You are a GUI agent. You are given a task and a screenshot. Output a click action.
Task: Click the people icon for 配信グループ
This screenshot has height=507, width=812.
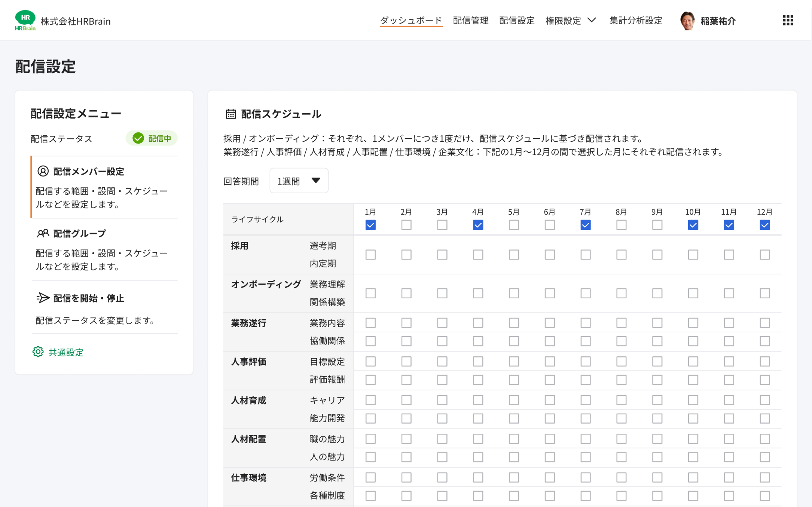43,233
